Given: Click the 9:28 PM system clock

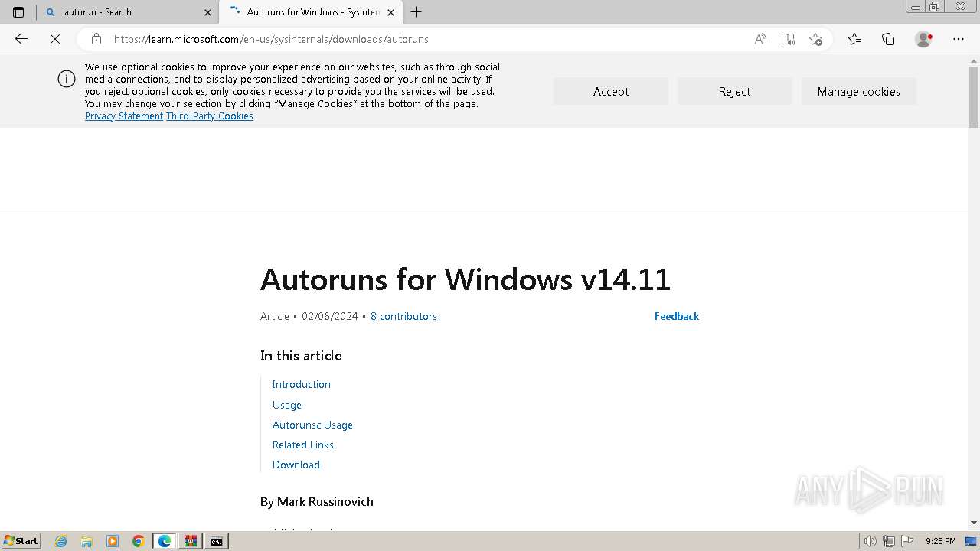Looking at the screenshot, I should point(940,541).
